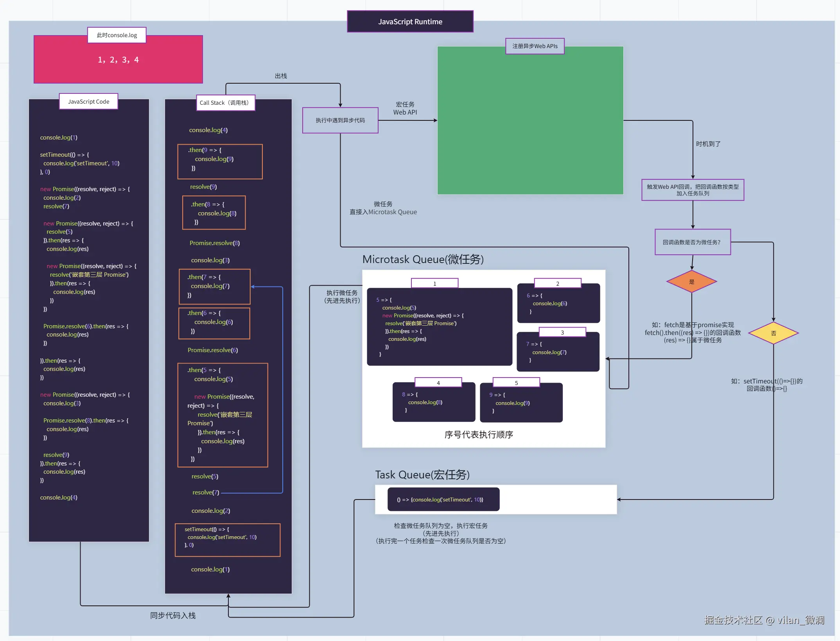
Task: Click the Call Stack（调用栈）label
Action: [x=225, y=103]
